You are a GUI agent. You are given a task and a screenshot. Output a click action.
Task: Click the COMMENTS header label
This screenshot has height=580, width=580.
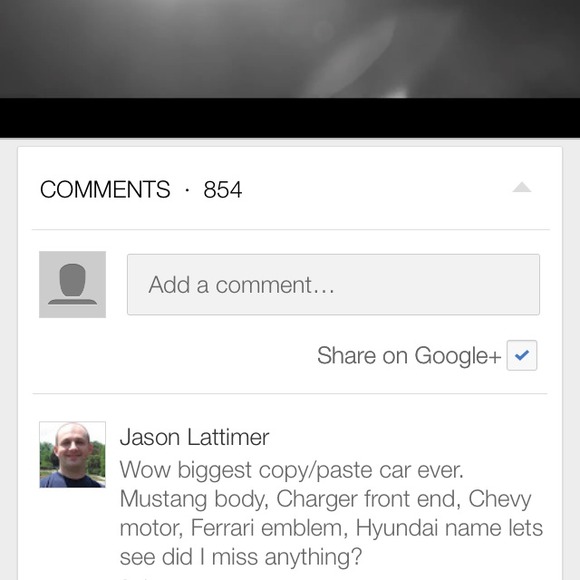coord(105,189)
